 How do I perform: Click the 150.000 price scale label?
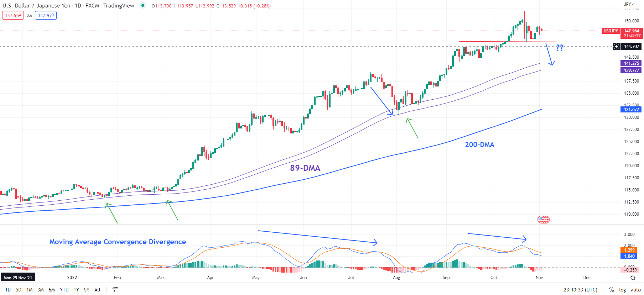click(632, 21)
